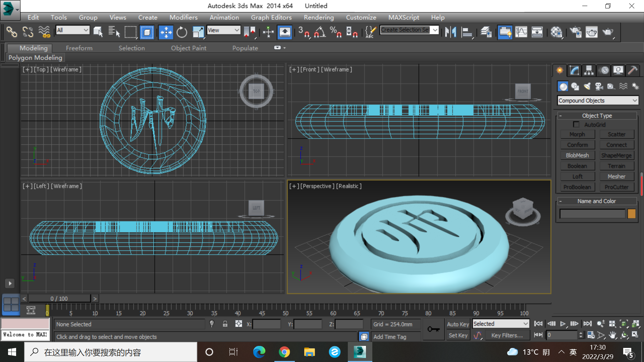This screenshot has width=644, height=362.
Task: Open the Rendering menu
Action: [x=319, y=17]
